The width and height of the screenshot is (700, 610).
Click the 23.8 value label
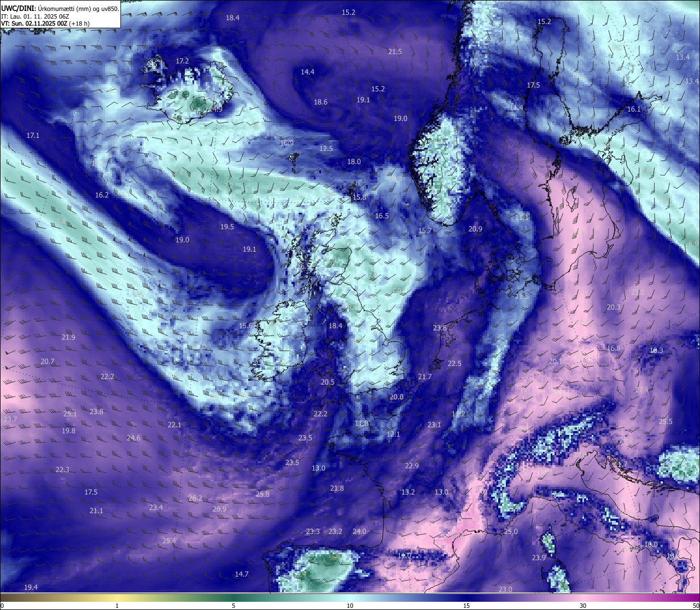click(96, 411)
